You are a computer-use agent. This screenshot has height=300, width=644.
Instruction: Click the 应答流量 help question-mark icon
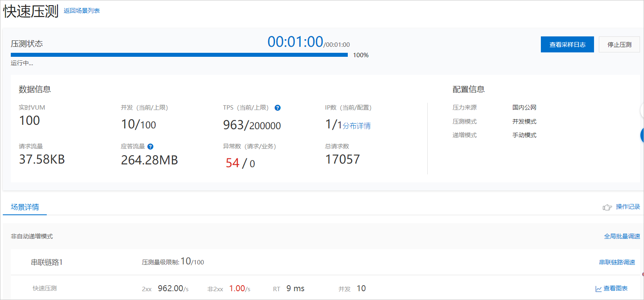150,146
